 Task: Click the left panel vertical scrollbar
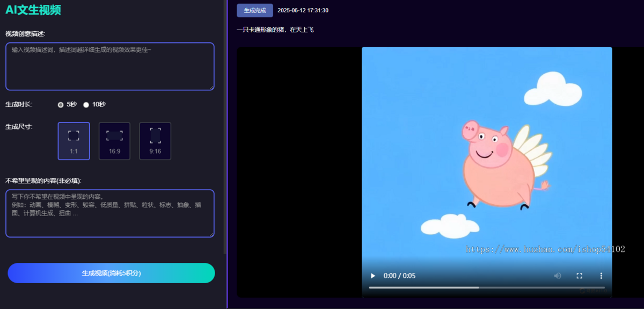coord(225,127)
